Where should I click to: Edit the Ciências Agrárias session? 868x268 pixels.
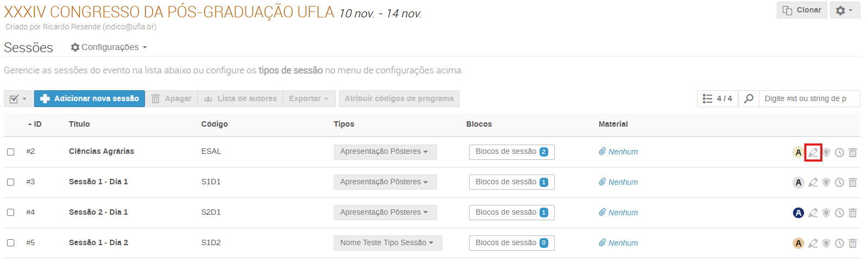click(x=813, y=152)
